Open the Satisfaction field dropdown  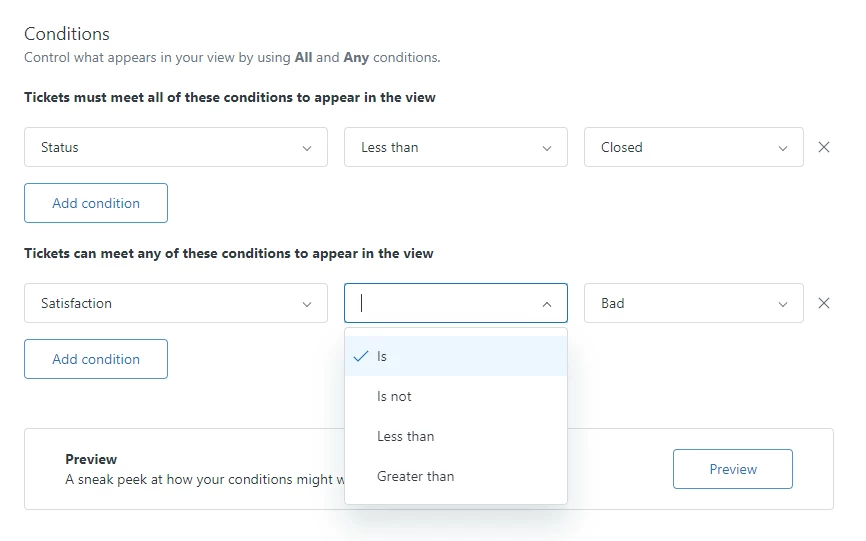click(x=175, y=303)
